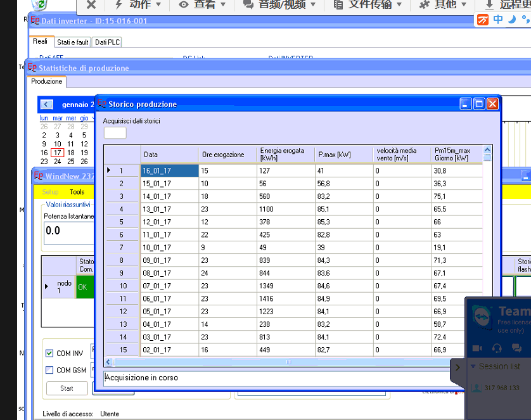
Task: Select day 10 in the calendar
Action: [x=58, y=144]
